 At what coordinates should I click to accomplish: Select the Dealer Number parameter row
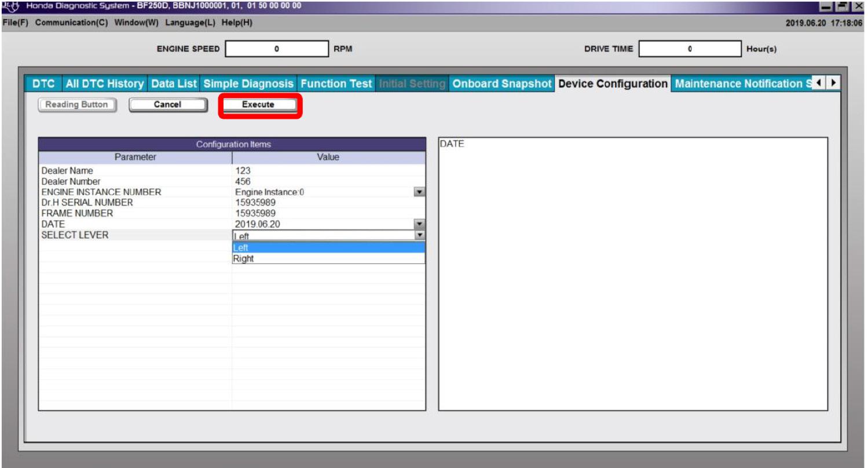pos(71,181)
